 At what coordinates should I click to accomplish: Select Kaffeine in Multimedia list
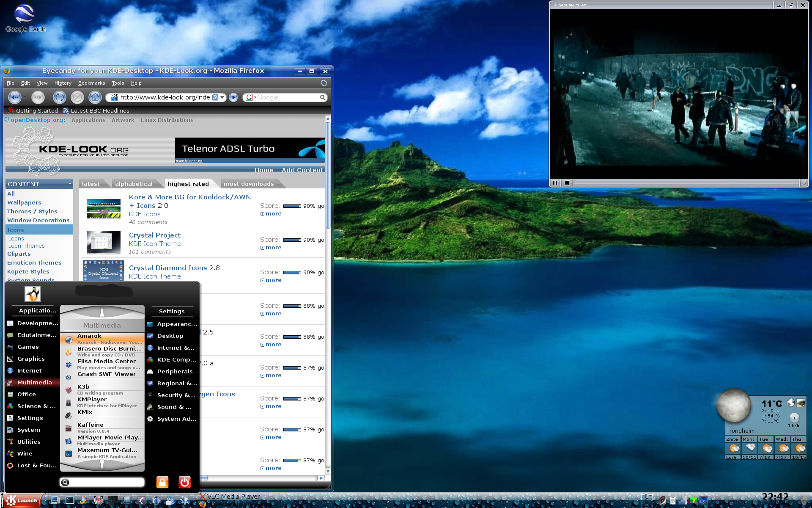click(102, 428)
